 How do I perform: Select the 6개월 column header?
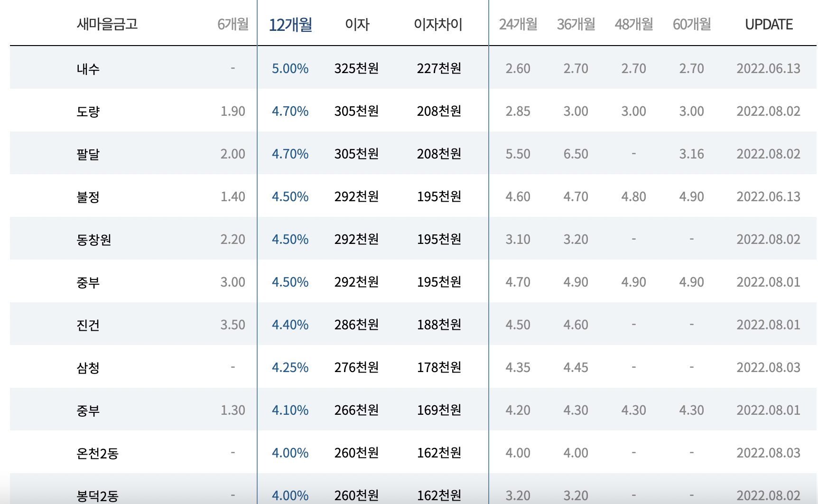pos(233,24)
